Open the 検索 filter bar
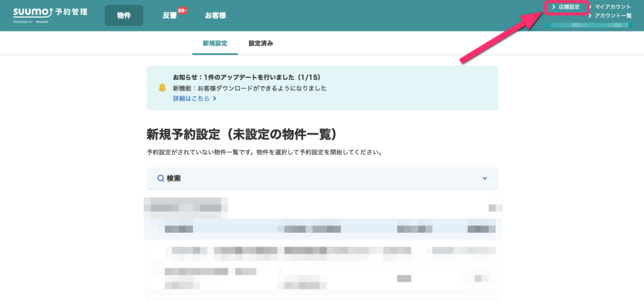The height and width of the screenshot is (302, 644). point(322,179)
